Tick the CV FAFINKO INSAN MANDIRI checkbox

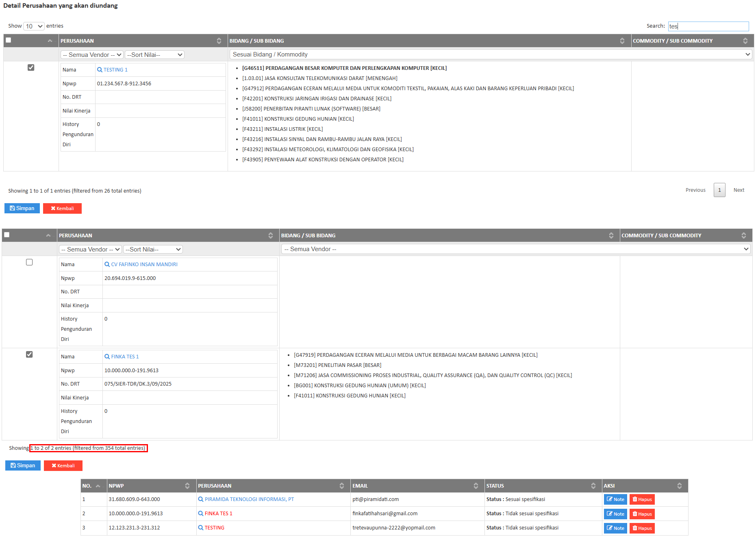(x=29, y=262)
